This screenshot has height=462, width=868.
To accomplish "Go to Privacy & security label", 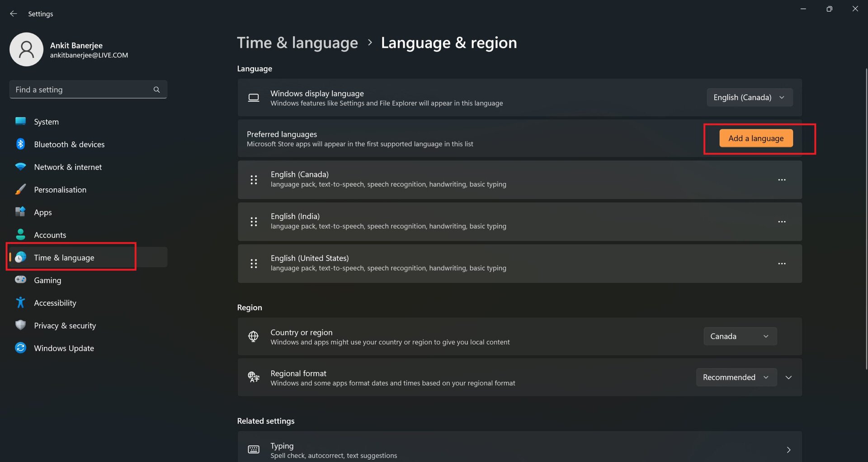I will 65,325.
